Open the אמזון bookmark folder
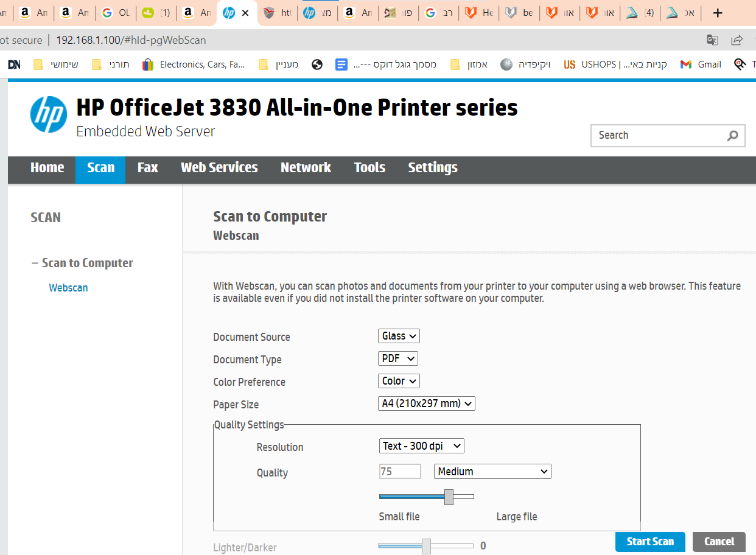The height and width of the screenshot is (555, 756). tap(469, 65)
